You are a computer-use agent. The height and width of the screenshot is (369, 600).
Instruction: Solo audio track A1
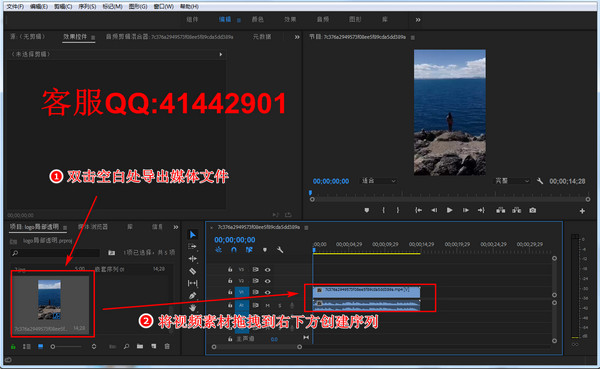[x=280, y=305]
